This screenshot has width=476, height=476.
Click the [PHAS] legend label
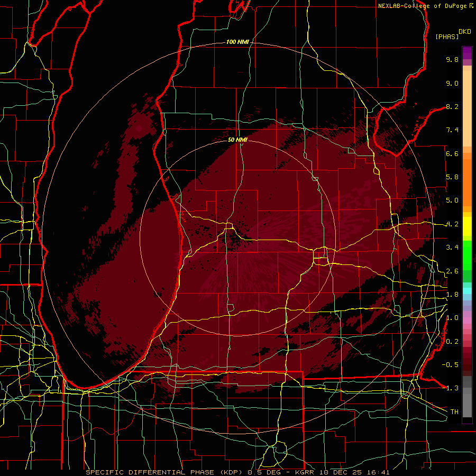(x=447, y=36)
